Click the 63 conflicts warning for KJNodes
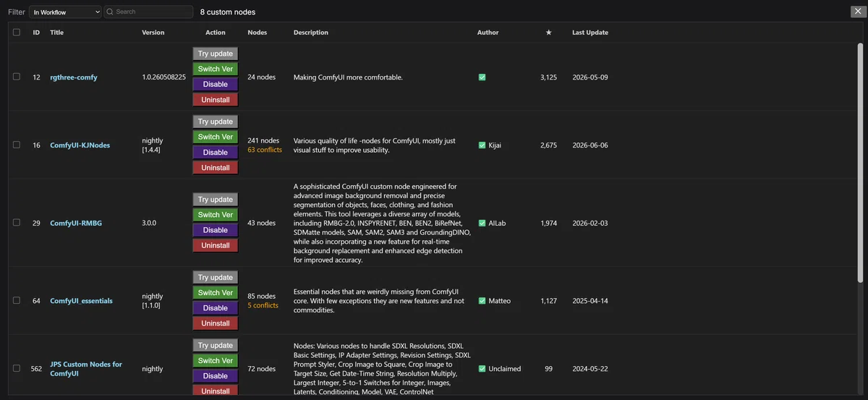This screenshot has height=400, width=868. click(x=265, y=150)
